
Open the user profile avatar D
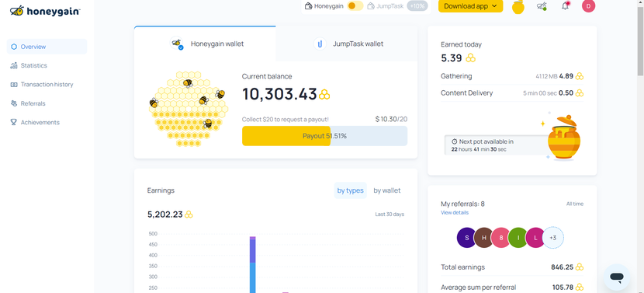589,5
